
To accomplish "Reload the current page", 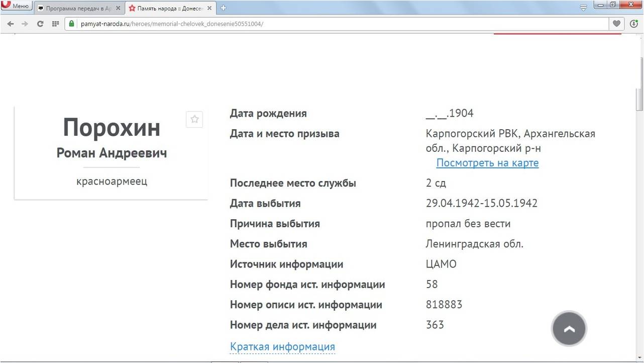I will [40, 24].
